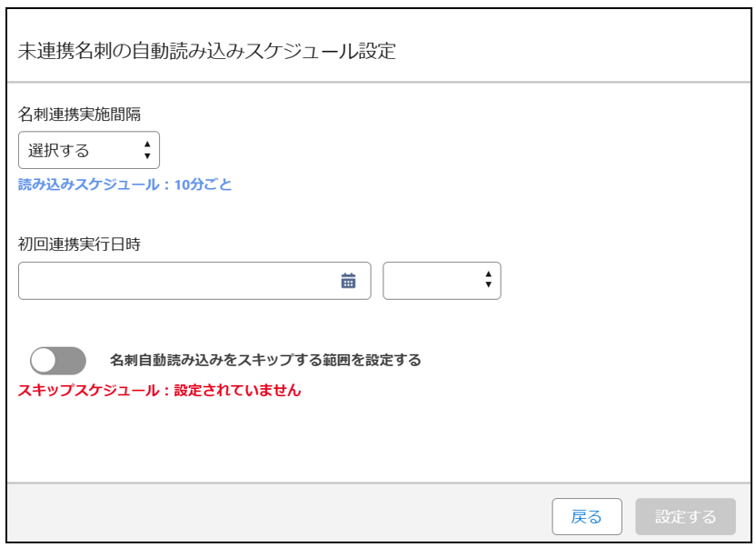Click empty area inside the time select box
The image size is (756, 547).
pos(432,281)
